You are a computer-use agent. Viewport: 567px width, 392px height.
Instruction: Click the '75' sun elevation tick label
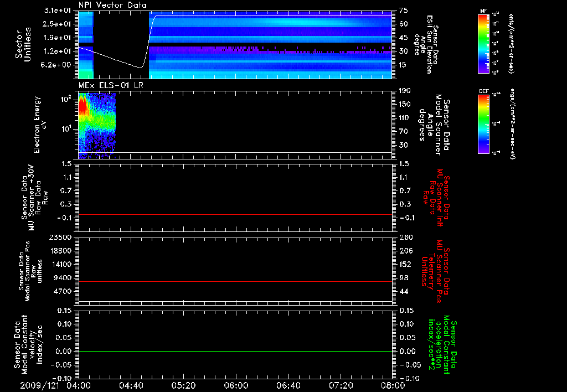(404, 11)
